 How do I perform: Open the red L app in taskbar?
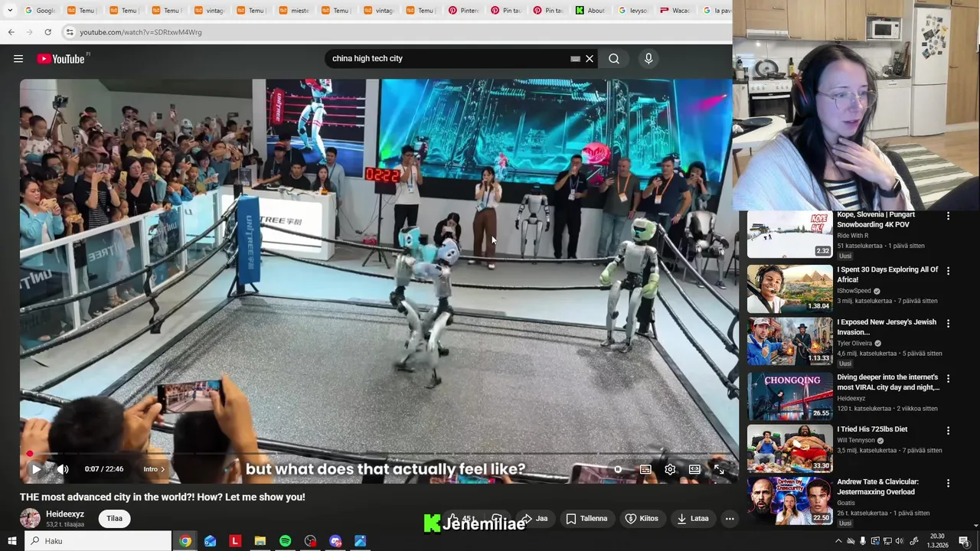(235, 541)
